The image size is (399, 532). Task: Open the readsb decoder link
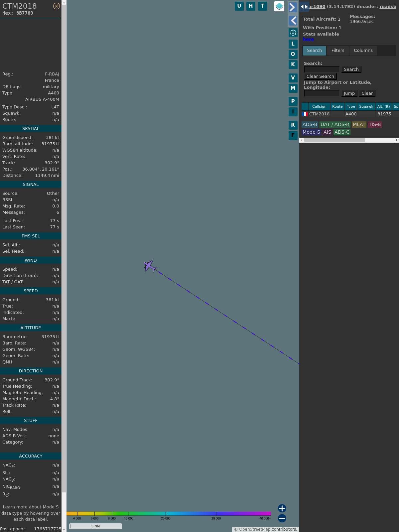[388, 6]
